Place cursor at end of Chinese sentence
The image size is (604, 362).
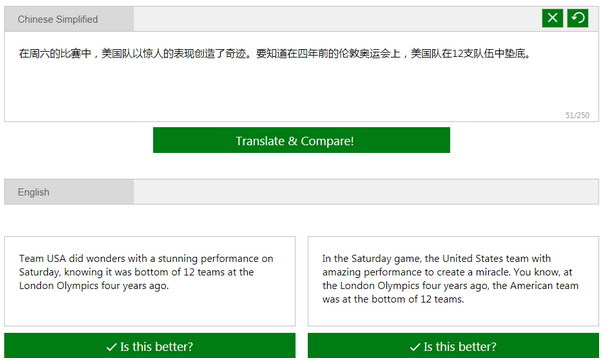click(x=532, y=54)
